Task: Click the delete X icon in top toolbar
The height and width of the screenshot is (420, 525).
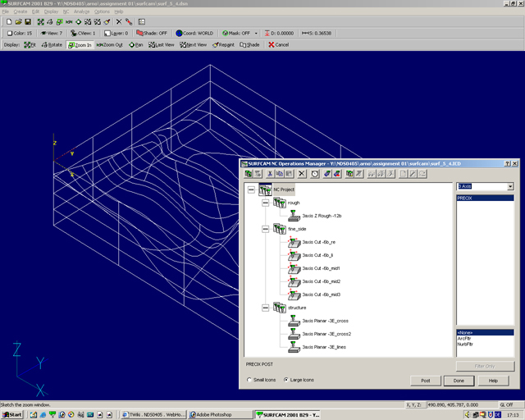Action: pyautogui.click(x=119, y=22)
